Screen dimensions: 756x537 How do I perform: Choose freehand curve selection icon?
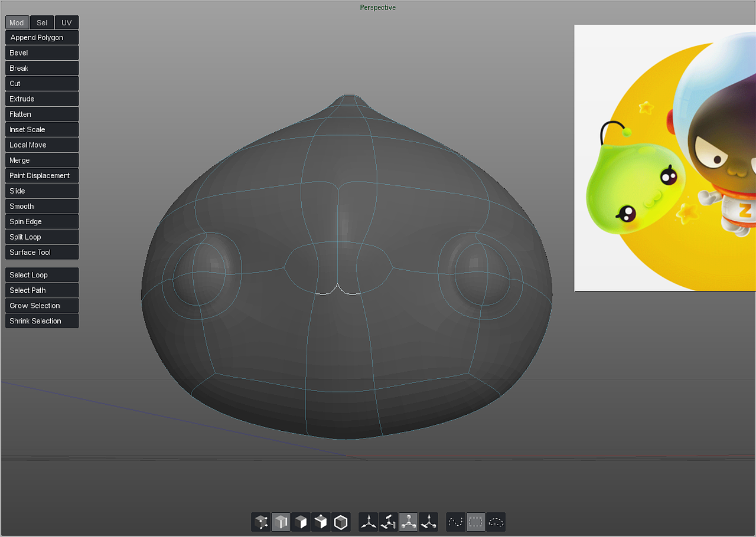[456, 522]
